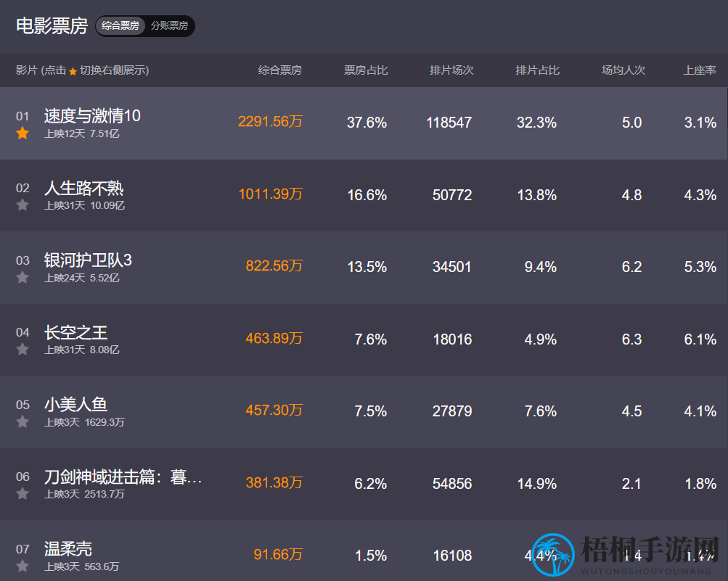
Task: Open the movie title 银河护卫队3
Action: tap(89, 260)
